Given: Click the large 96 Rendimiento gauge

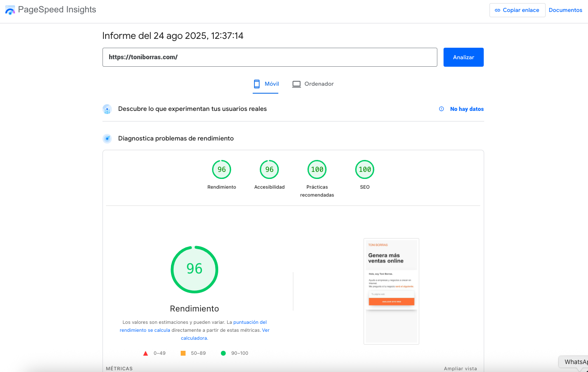Looking at the screenshot, I should [194, 270].
